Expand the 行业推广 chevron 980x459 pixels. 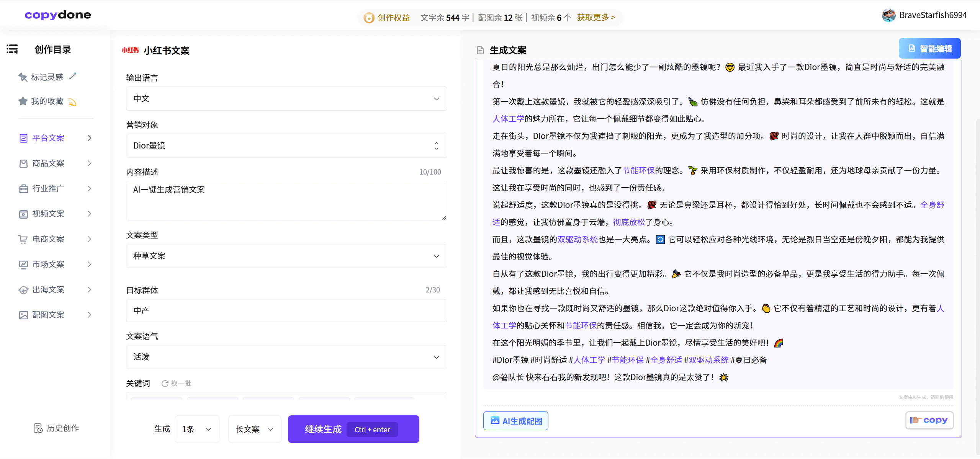[89, 188]
